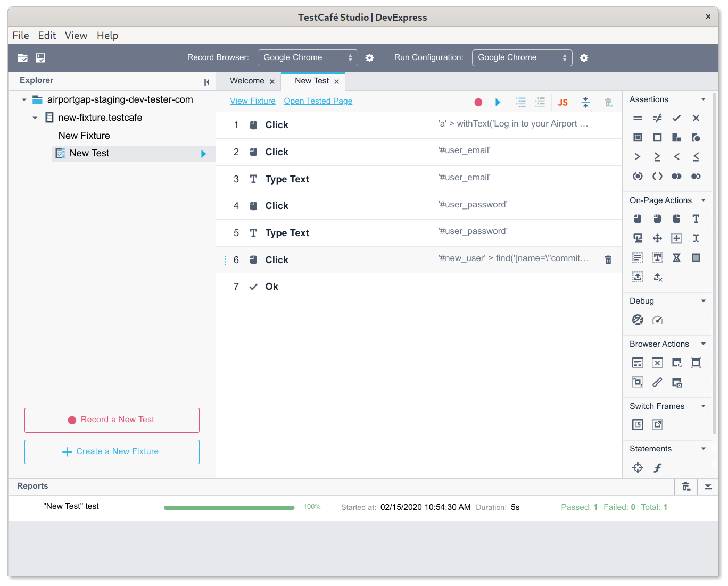The width and height of the screenshot is (728, 586).
Task: Select the Switch to Main Window icon
Action: tap(657, 424)
